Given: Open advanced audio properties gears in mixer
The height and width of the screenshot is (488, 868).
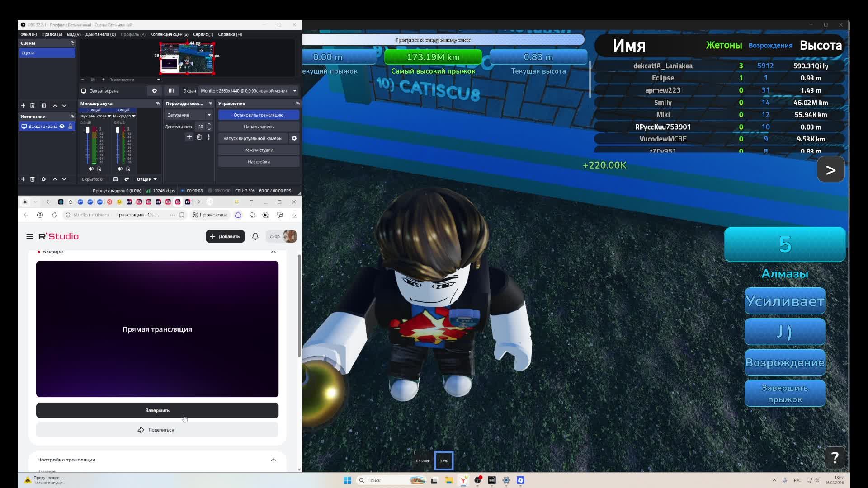Looking at the screenshot, I should 127,179.
